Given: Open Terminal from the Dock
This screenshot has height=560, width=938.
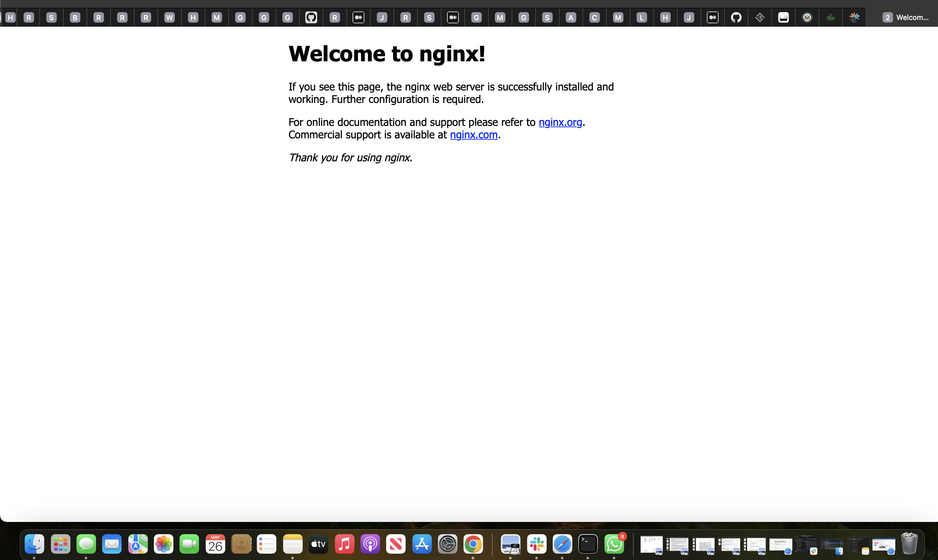Looking at the screenshot, I should click(x=588, y=544).
